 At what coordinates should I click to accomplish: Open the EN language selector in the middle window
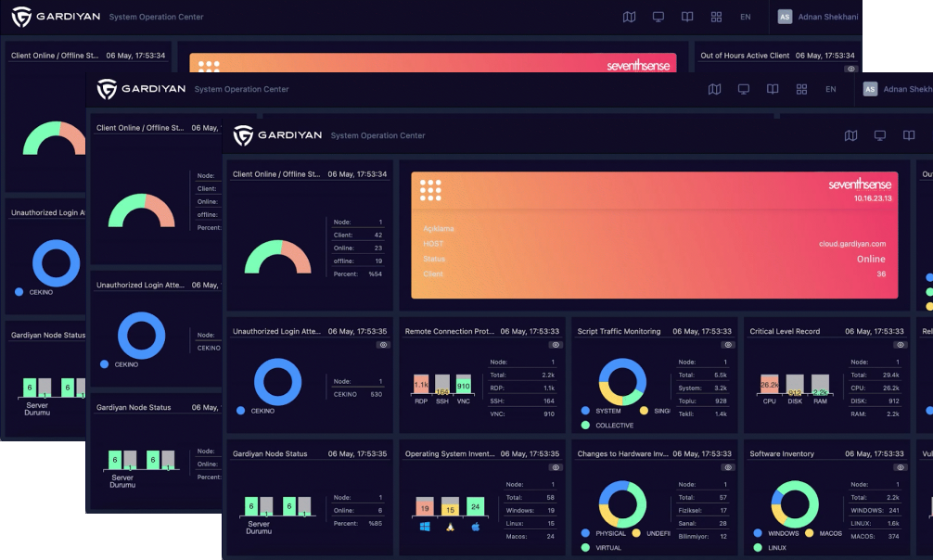(x=831, y=89)
